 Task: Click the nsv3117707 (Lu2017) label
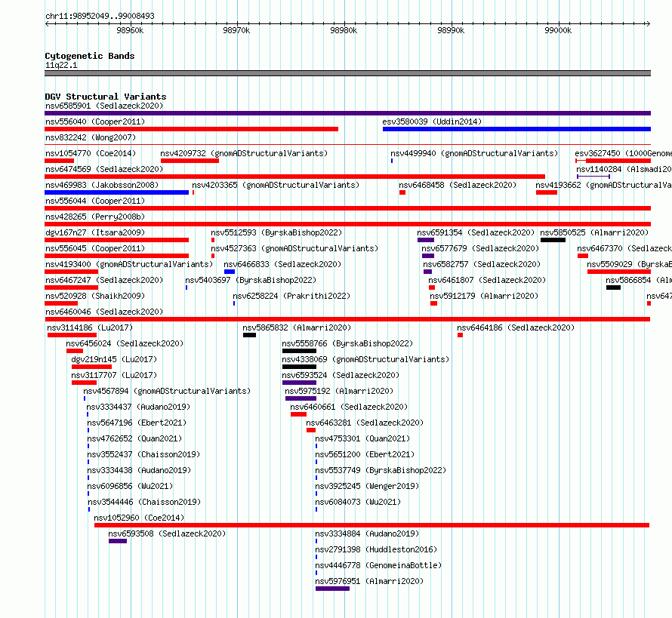[114, 375]
